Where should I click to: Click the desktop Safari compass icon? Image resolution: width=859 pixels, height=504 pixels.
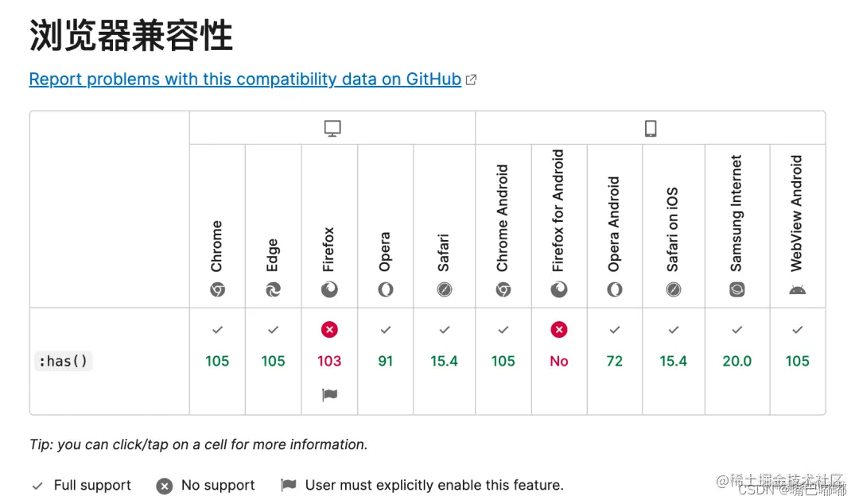[444, 290]
